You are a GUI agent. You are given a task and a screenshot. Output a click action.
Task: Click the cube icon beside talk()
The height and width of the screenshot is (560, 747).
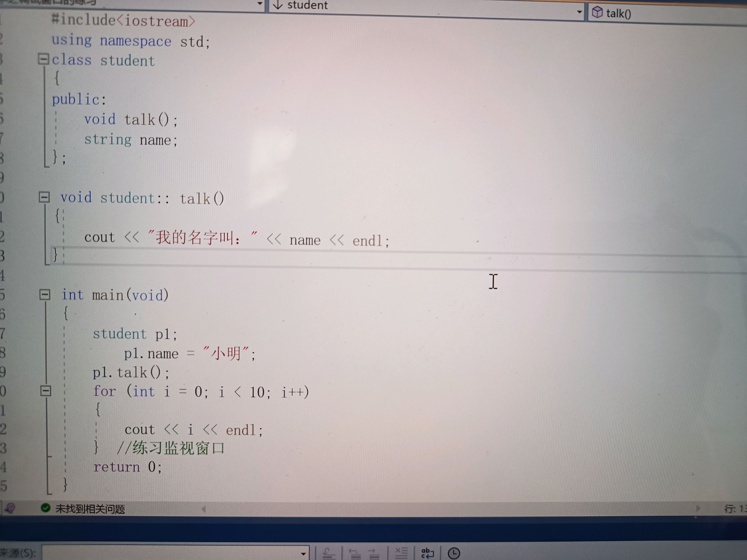point(597,12)
